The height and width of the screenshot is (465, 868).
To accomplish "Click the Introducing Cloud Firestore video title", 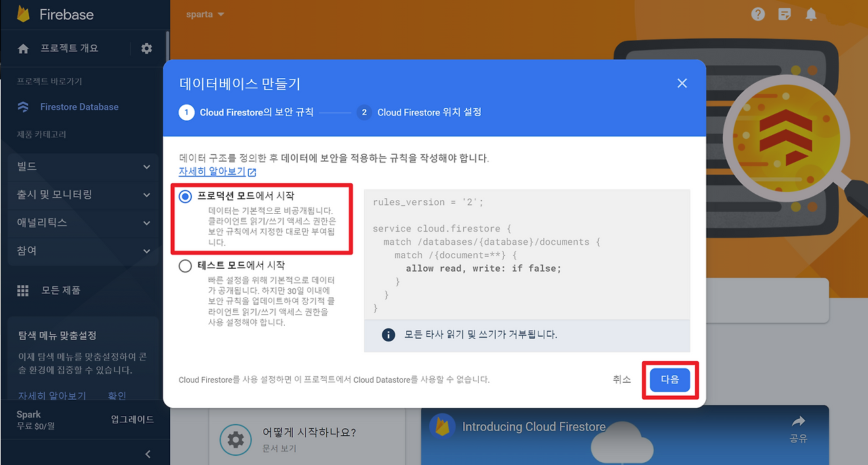I will 534,427.
